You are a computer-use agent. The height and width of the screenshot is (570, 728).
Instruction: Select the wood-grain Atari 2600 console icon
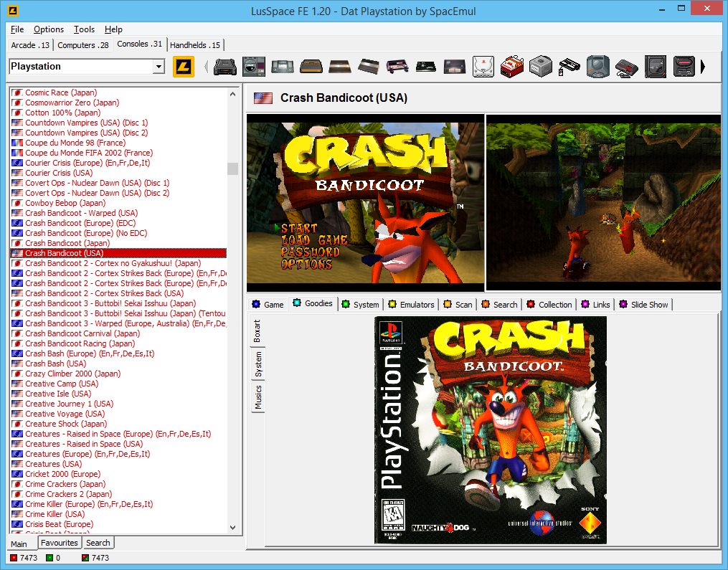(x=311, y=67)
